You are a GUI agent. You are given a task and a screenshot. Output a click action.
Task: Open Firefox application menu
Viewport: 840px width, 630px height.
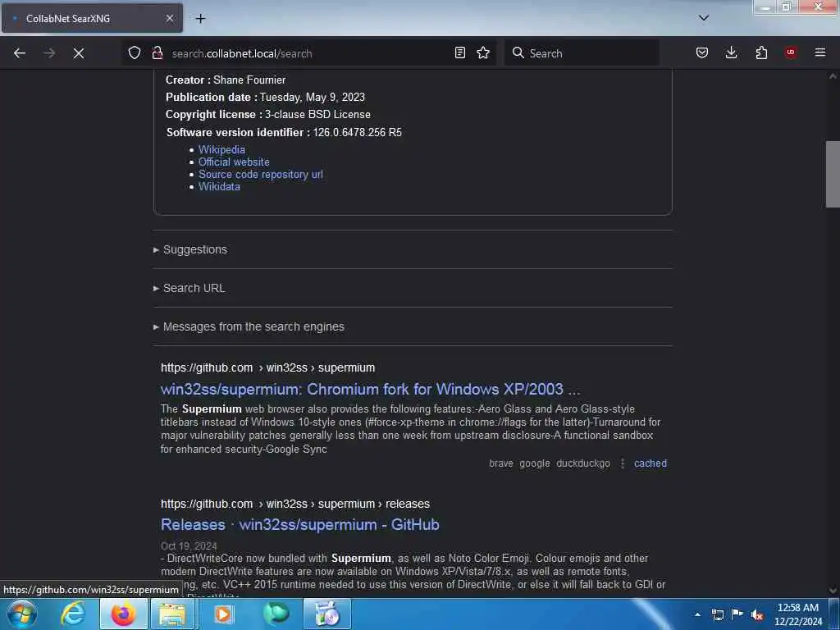coord(819,52)
